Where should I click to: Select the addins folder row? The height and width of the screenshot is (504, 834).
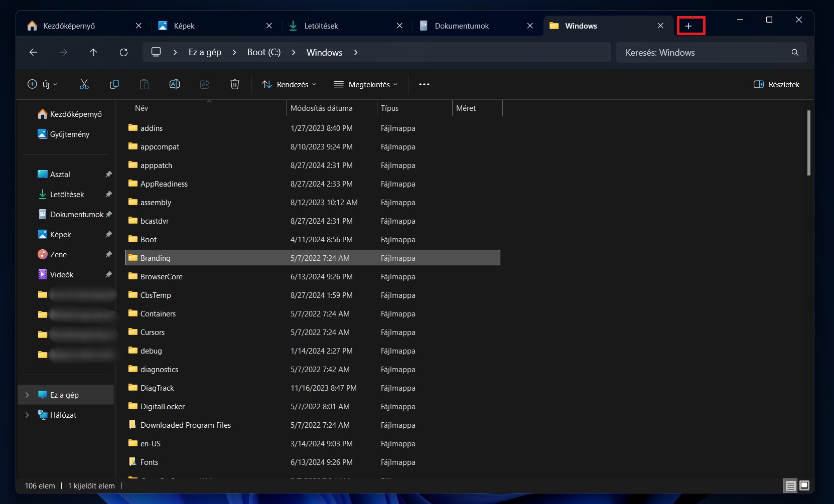coord(313,128)
